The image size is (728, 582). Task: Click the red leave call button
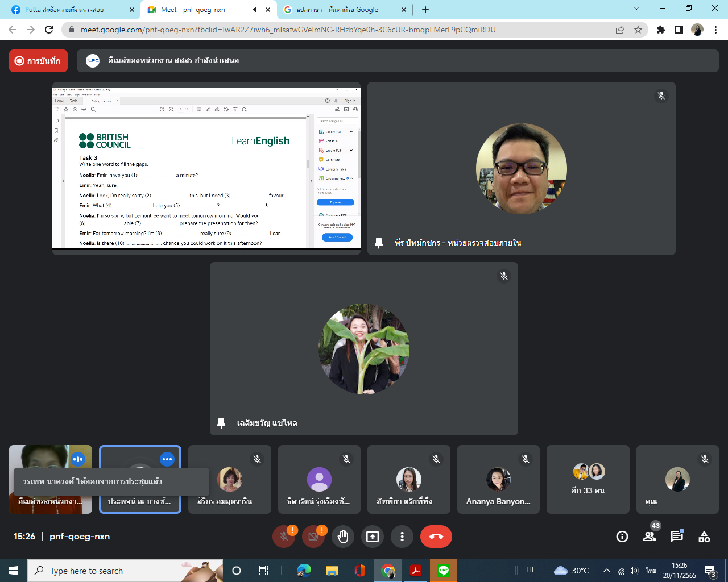click(436, 537)
